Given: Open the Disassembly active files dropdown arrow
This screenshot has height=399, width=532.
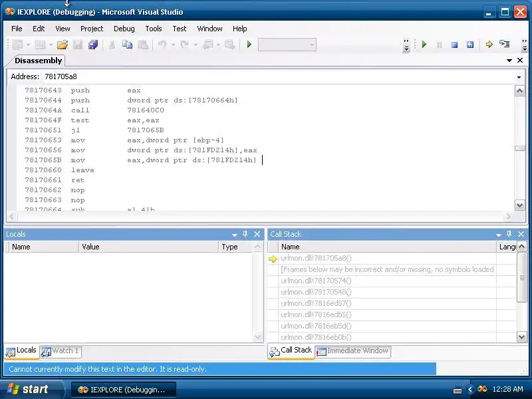Looking at the screenshot, I should tap(509, 61).
